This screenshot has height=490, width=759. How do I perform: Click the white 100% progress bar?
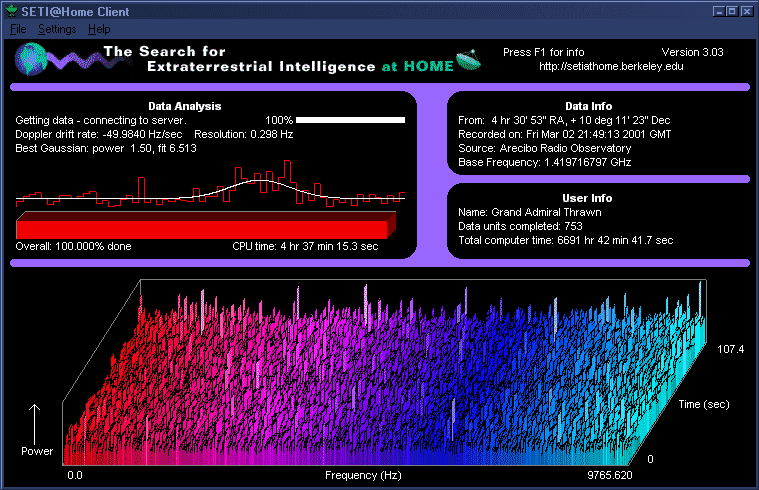350,120
